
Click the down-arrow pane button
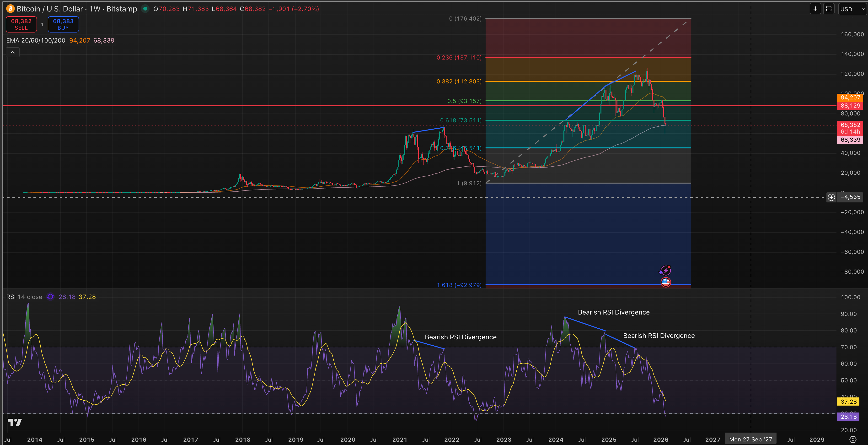click(x=815, y=9)
